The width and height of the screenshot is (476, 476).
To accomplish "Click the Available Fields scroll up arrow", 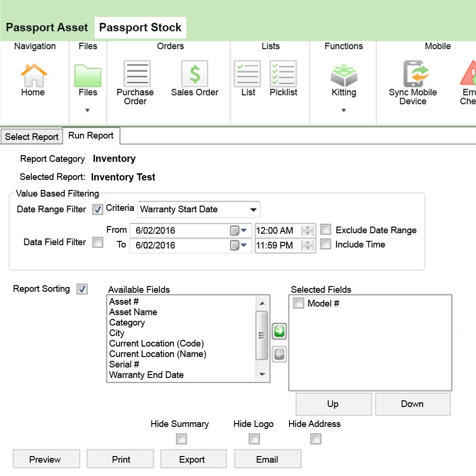I will pos(262,303).
